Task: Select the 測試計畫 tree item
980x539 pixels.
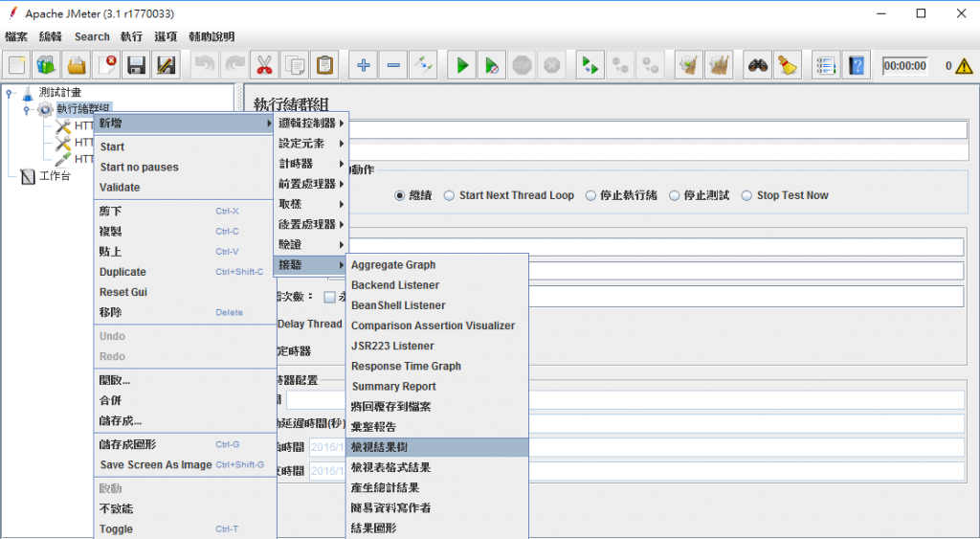Action: [60, 93]
